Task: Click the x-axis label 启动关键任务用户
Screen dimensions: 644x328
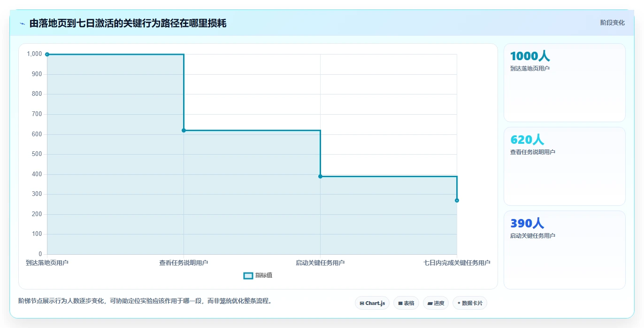Action: 320,263
